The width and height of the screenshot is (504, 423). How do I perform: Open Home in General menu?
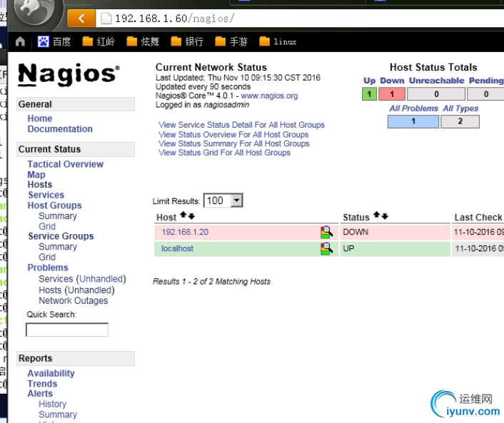(x=40, y=118)
